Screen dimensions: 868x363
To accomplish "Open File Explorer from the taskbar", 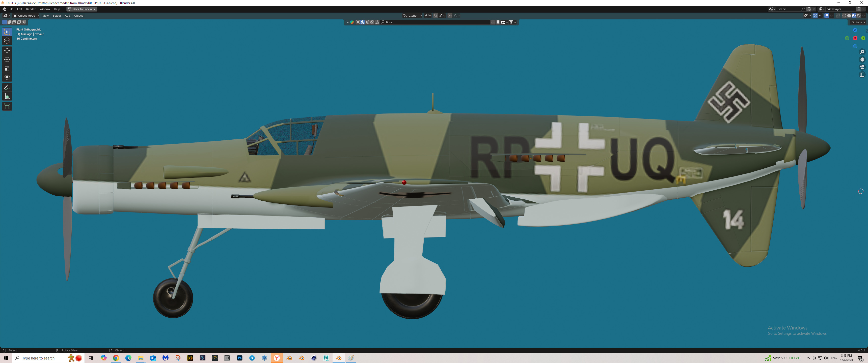I will point(141,358).
